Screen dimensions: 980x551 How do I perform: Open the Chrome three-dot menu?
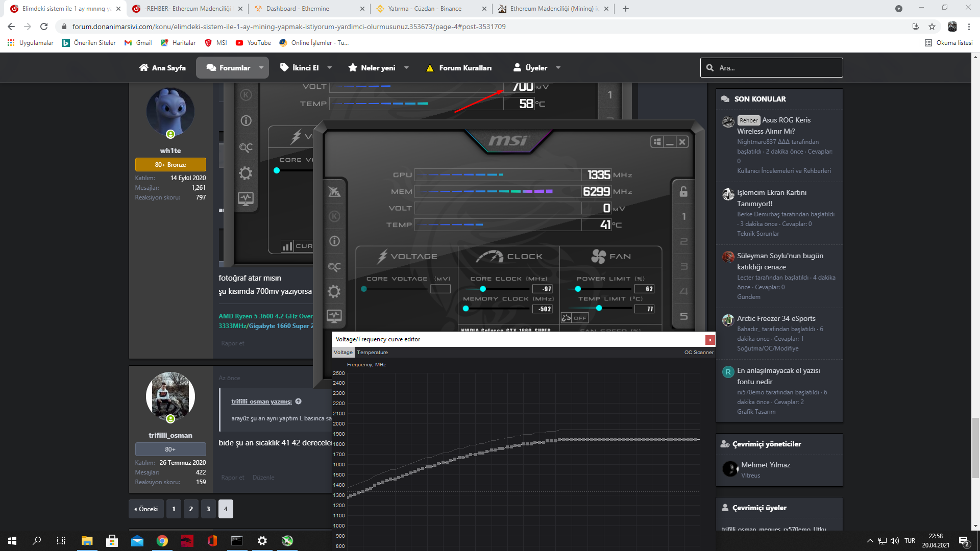969,27
